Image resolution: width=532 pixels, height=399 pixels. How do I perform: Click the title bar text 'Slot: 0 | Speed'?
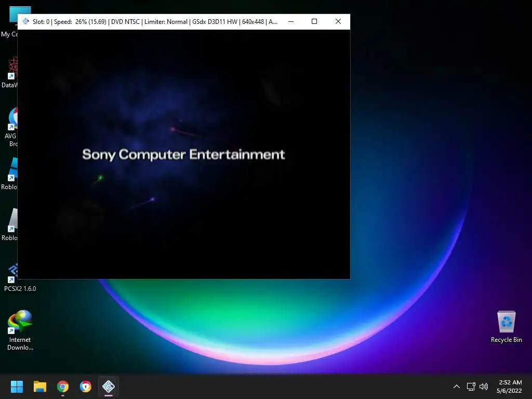52,22
